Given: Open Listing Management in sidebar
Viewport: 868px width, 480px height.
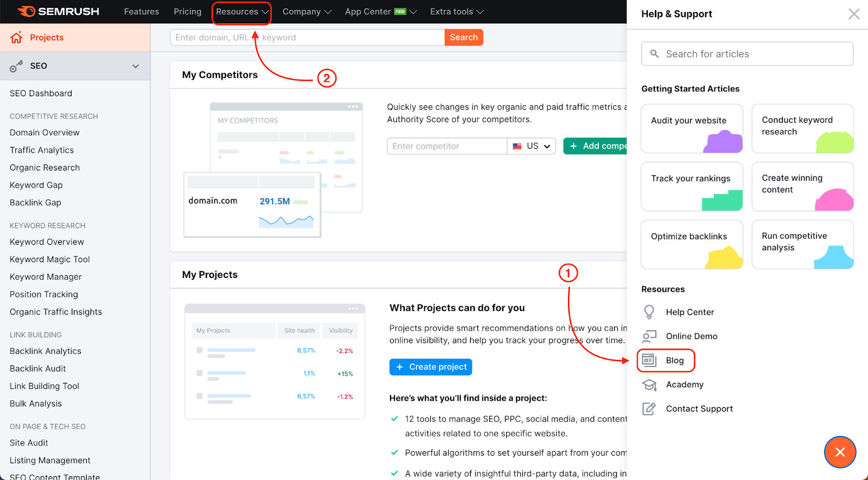Looking at the screenshot, I should [50, 460].
